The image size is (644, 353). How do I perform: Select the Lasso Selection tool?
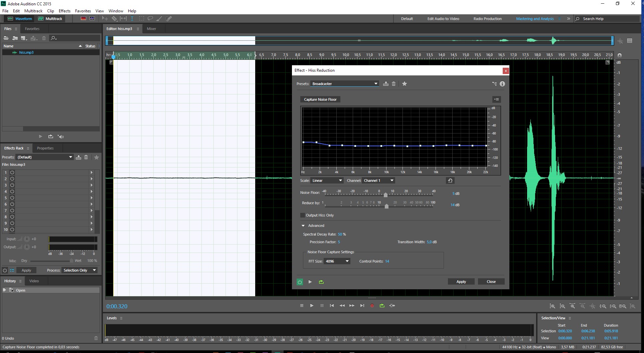pos(150,19)
